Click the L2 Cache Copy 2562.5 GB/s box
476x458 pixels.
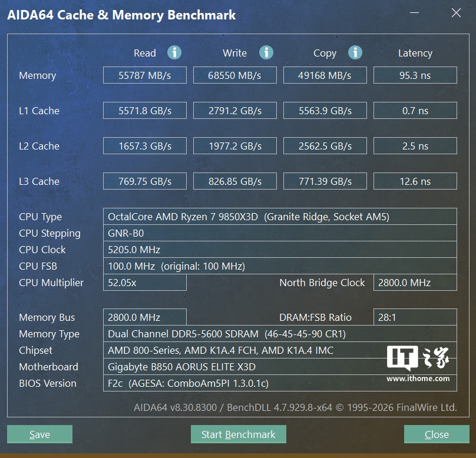[x=325, y=146]
